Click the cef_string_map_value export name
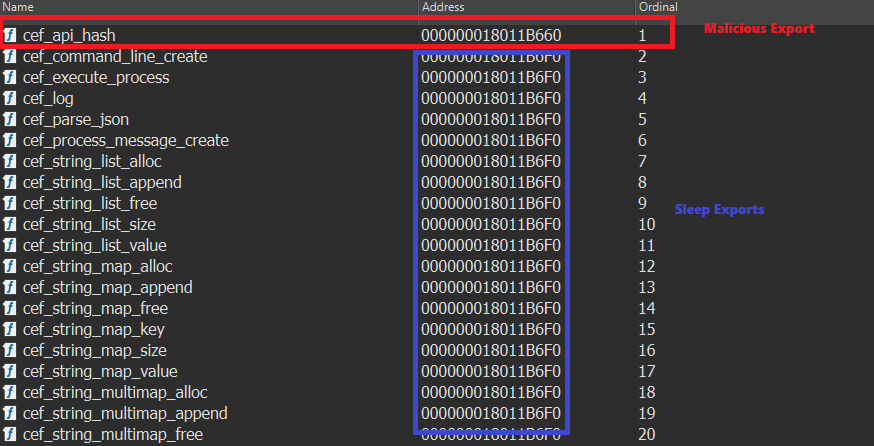Image resolution: width=874 pixels, height=446 pixels. point(98,371)
